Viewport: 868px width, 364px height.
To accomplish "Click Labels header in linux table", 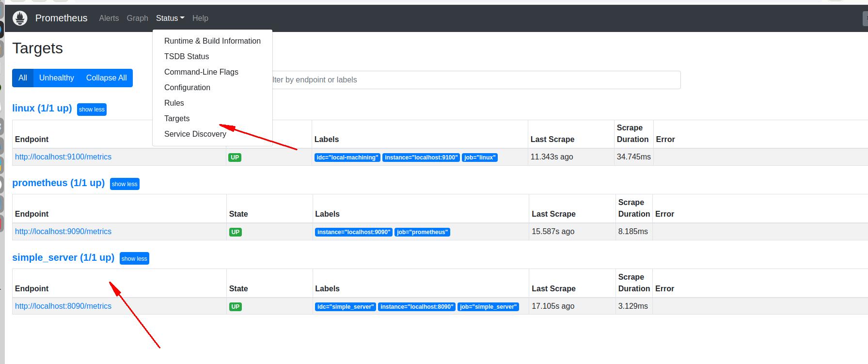I will 327,140.
